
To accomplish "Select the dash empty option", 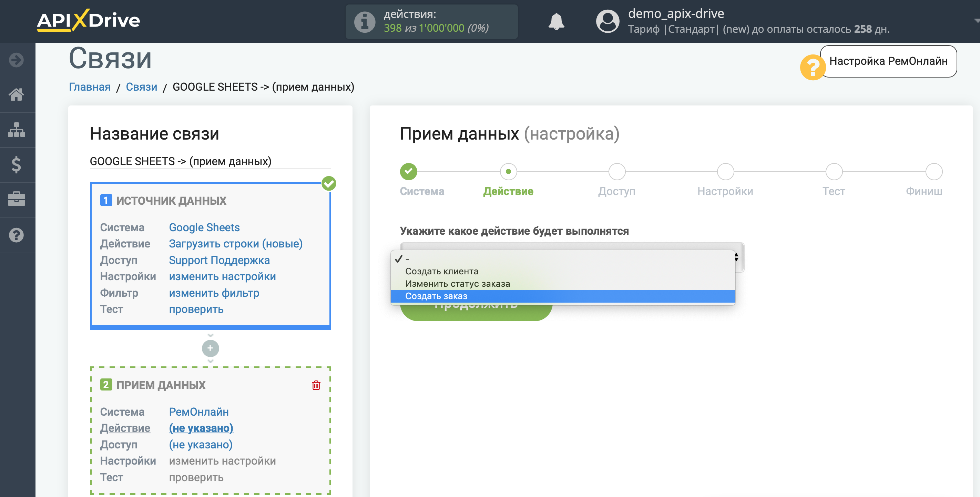I will click(x=563, y=259).
